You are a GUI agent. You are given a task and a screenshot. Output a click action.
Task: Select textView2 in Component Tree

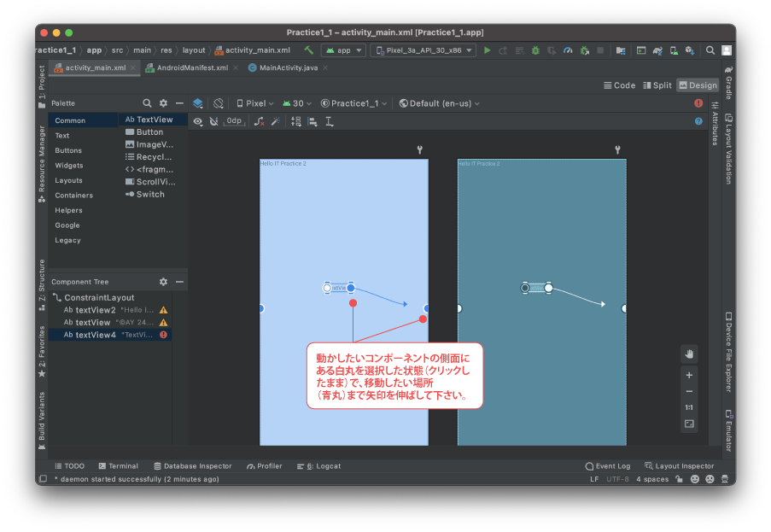tap(110, 310)
